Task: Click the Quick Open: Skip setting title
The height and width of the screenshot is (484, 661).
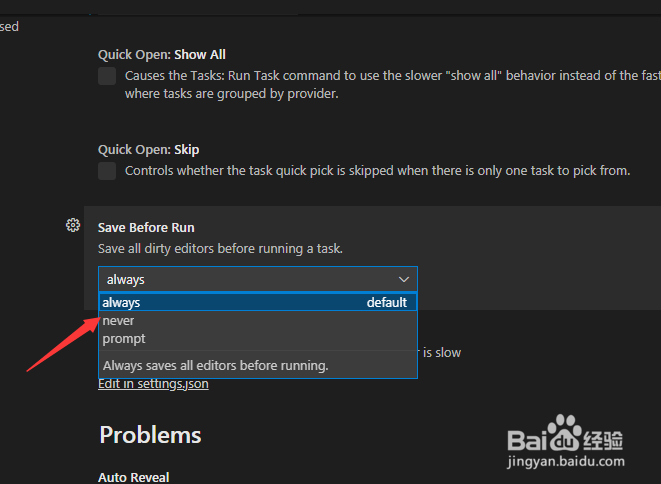Action: [x=149, y=149]
